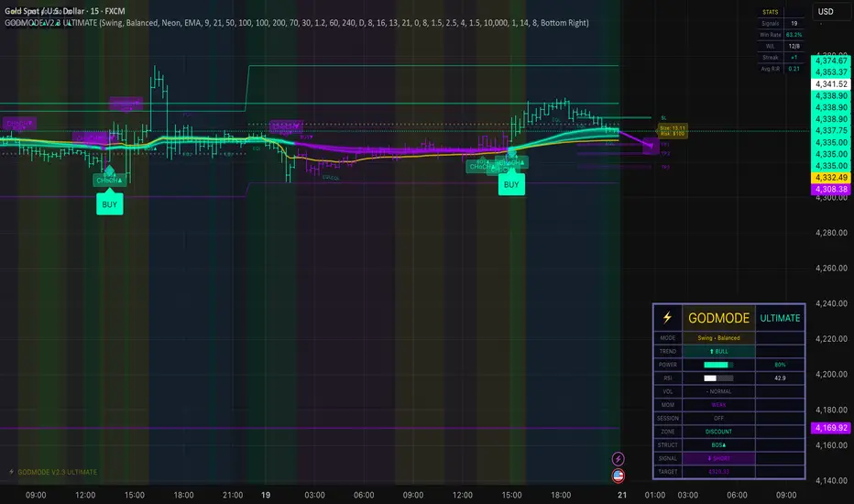Click the 4,200.00 price axis tick

pos(831,374)
